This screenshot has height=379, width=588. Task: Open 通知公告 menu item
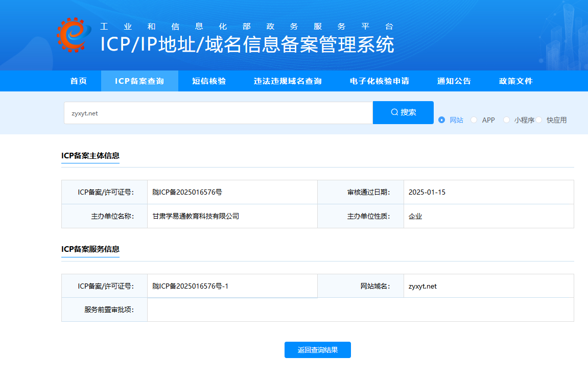(454, 81)
